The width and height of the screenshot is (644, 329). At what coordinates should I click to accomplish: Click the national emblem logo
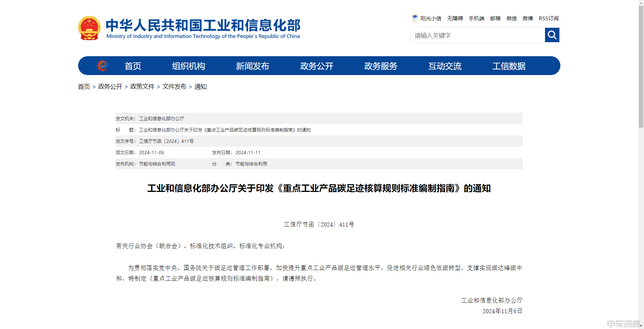tap(89, 28)
